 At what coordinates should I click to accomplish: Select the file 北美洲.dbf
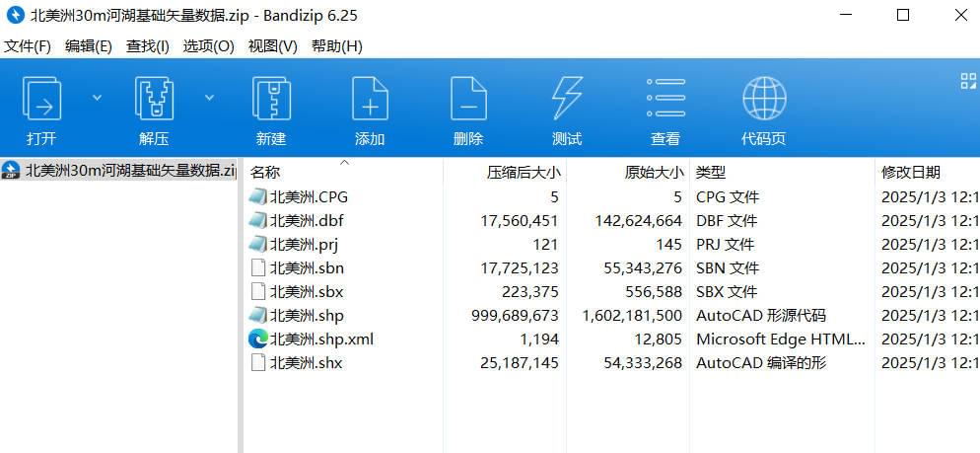(307, 221)
